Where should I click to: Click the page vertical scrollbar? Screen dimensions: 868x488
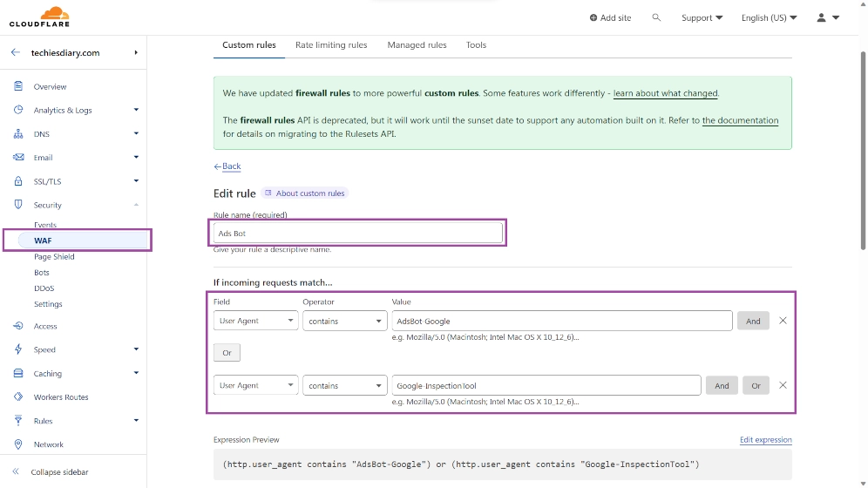coord(863,151)
